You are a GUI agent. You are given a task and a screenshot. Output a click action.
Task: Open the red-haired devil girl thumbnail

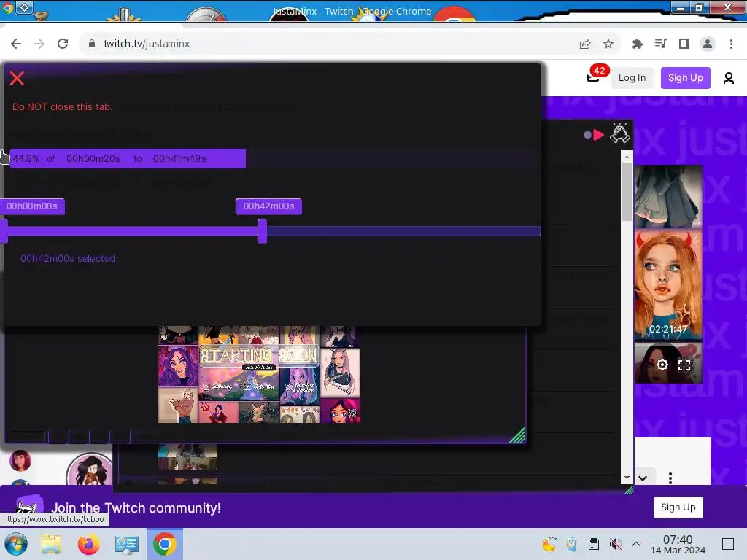[668, 285]
